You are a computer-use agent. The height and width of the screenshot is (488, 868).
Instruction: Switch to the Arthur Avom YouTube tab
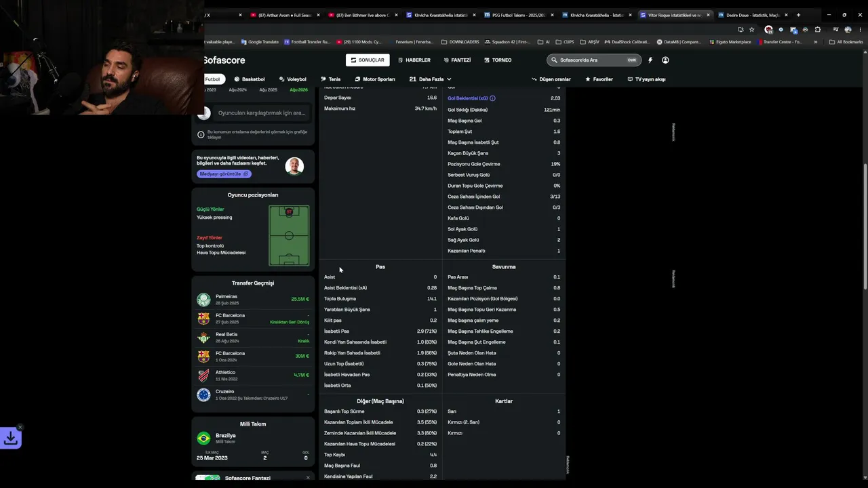point(285,15)
